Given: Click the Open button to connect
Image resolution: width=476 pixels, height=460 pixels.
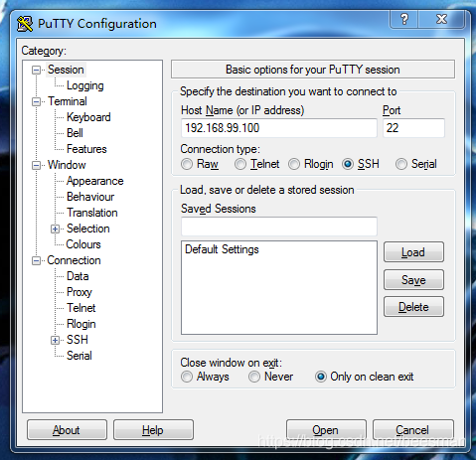Looking at the screenshot, I should pos(326,430).
